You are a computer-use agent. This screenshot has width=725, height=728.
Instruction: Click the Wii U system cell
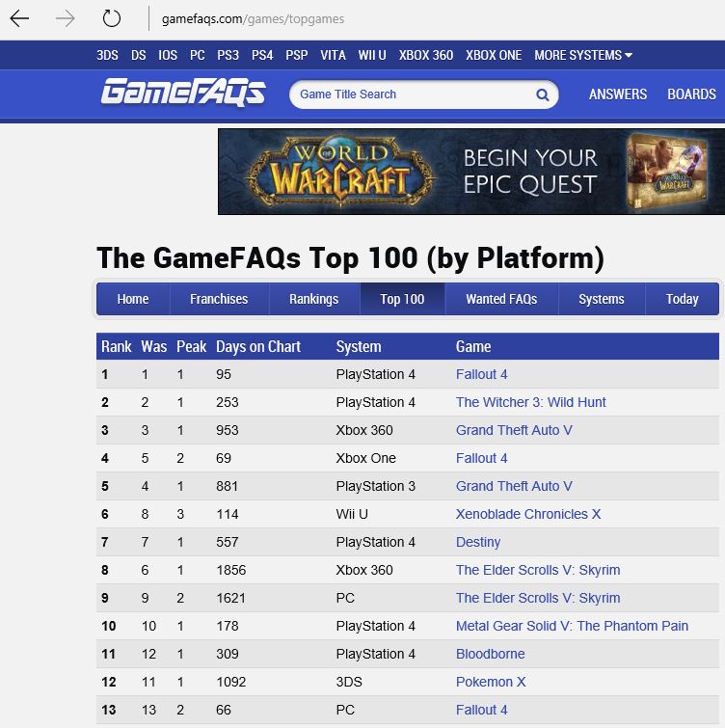tap(352, 514)
